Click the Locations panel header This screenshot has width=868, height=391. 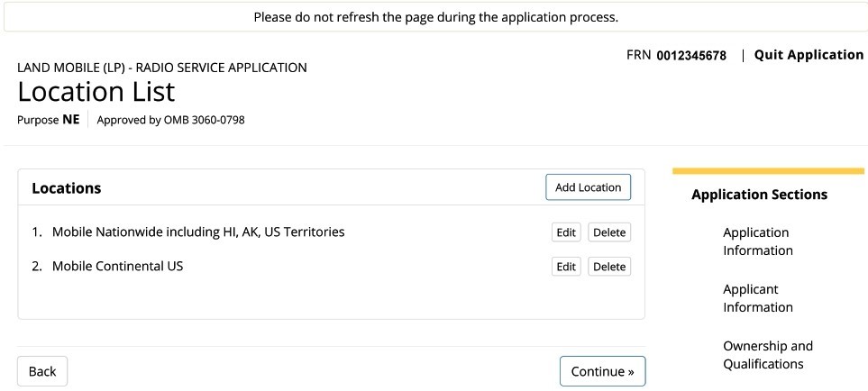(x=331, y=187)
